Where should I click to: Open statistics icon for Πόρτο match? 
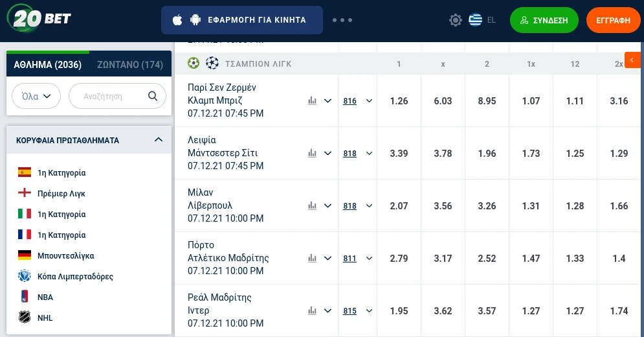(x=313, y=258)
